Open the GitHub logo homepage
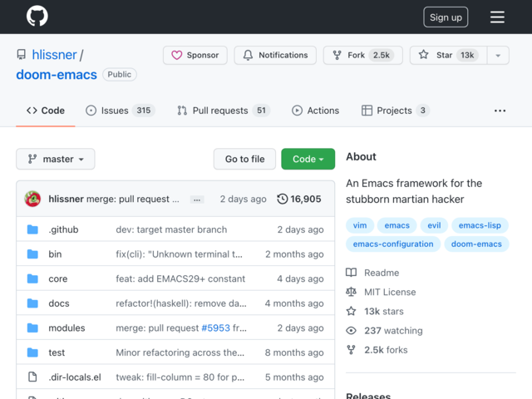 click(x=37, y=16)
